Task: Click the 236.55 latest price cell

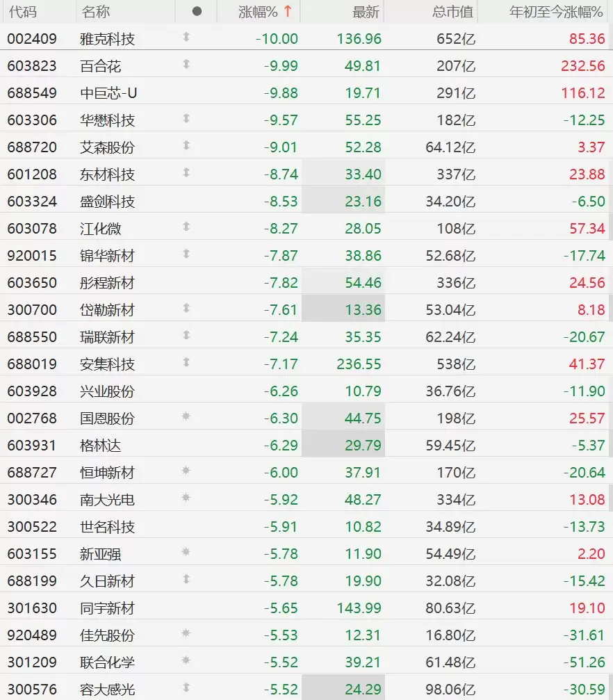Action: (x=359, y=364)
